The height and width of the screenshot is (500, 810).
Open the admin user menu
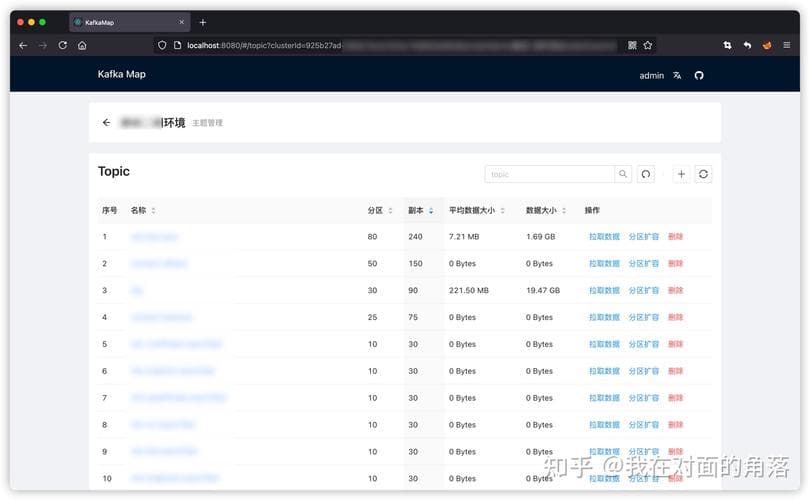[651, 75]
